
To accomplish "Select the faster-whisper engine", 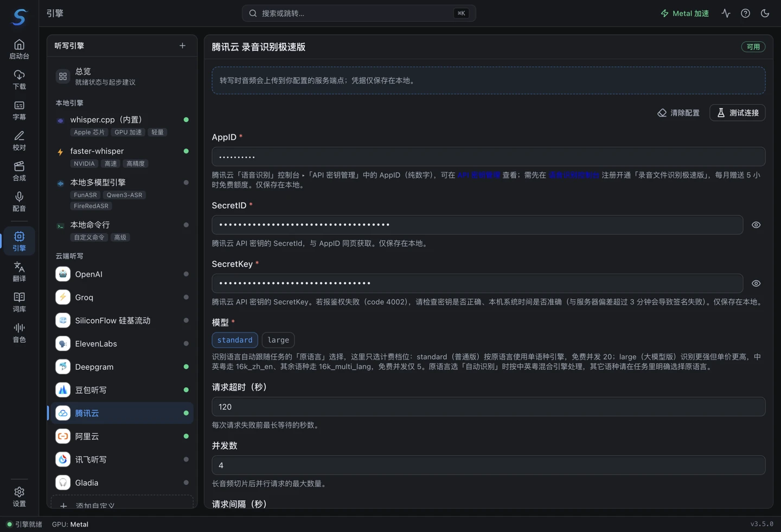I will pos(122,157).
